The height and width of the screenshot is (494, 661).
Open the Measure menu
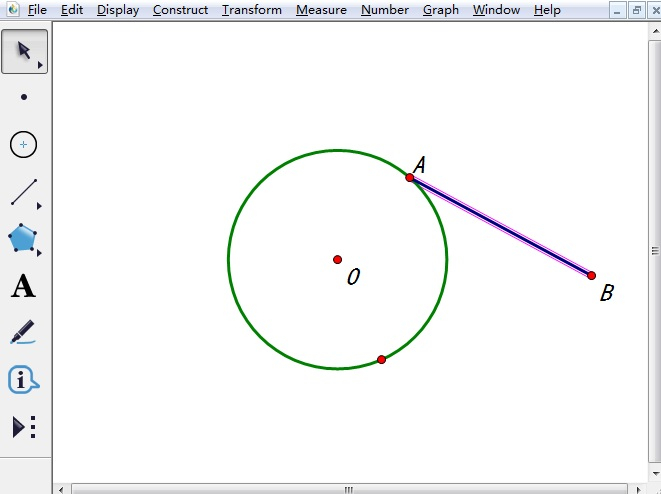[x=321, y=10]
